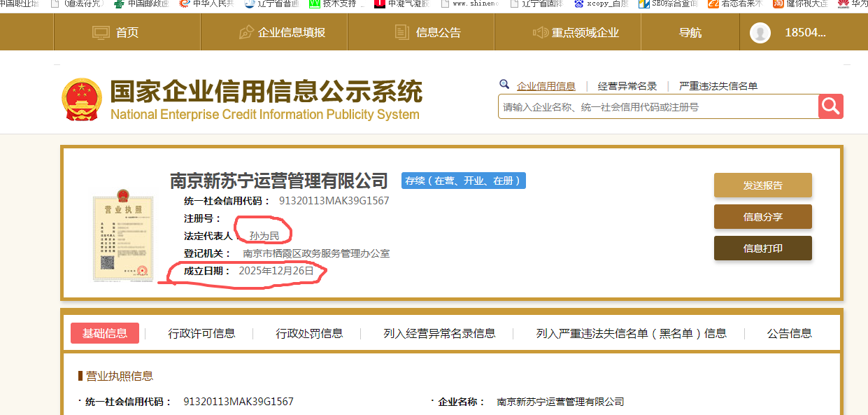Click the 发送报告 button
This screenshot has width=868, height=415.
(763, 185)
